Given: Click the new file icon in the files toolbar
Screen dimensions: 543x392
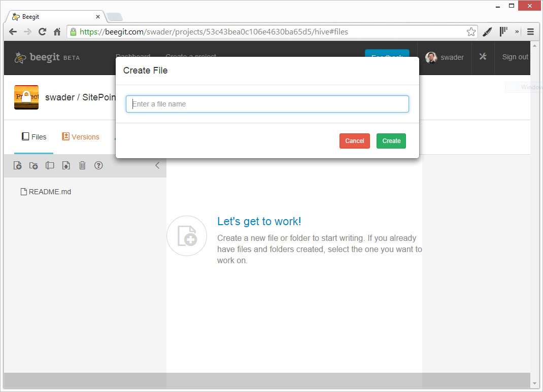Looking at the screenshot, I should point(17,165).
